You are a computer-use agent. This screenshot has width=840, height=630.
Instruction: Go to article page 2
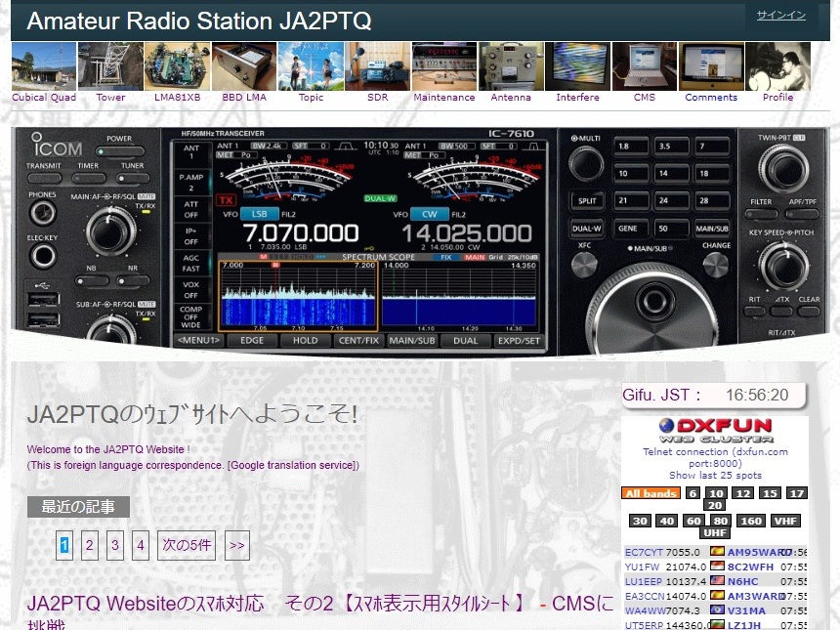click(x=90, y=545)
